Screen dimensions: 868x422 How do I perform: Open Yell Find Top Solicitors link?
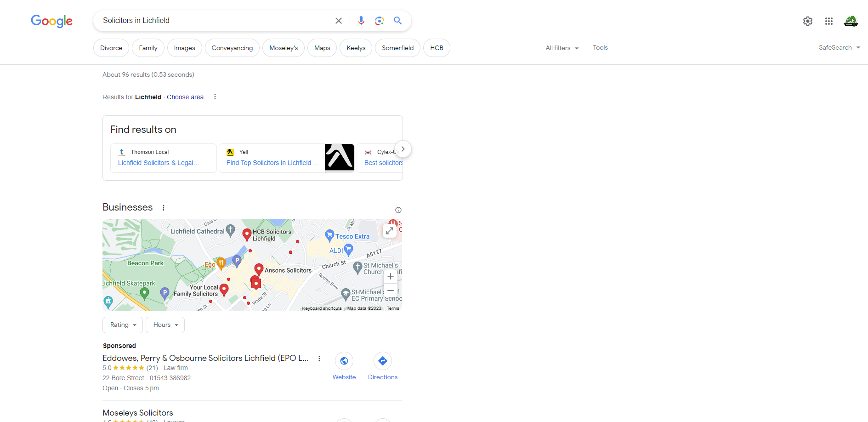coord(272,163)
